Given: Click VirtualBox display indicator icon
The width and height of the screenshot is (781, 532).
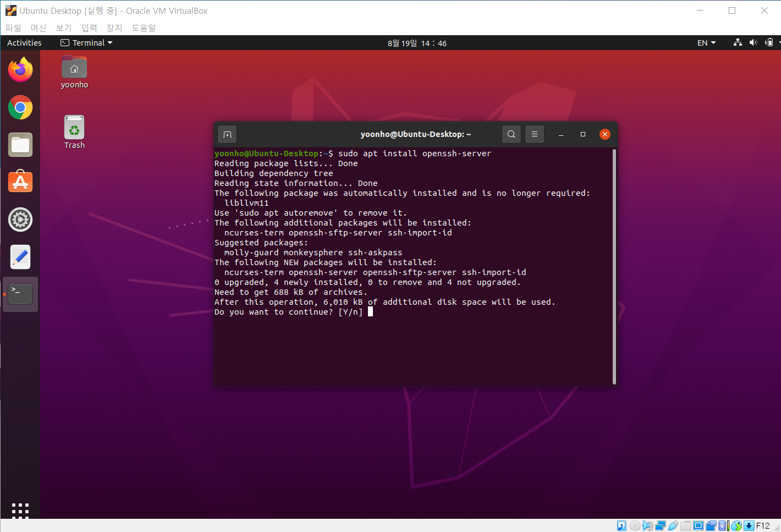Looking at the screenshot, I should click(x=698, y=526).
